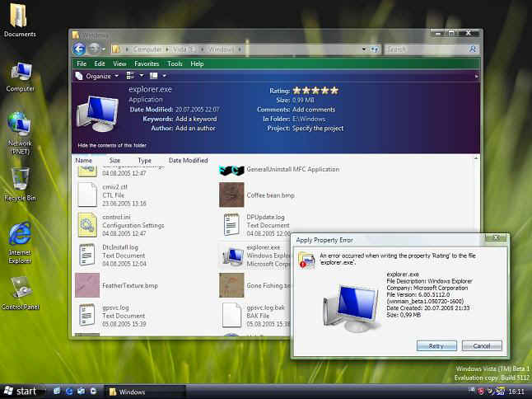Select the Coffee bean.bmp file thumbnail

(x=231, y=195)
